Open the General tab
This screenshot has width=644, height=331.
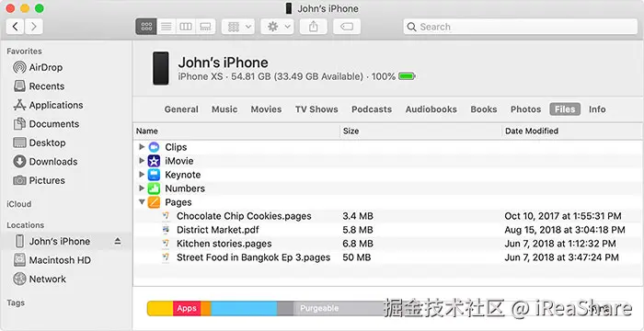[181, 109]
